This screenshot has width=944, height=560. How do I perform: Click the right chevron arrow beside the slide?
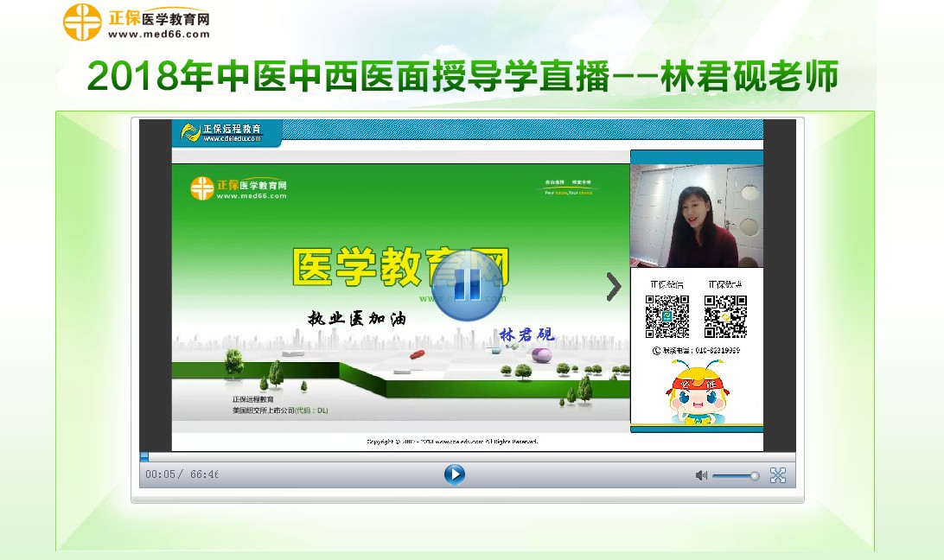coord(614,287)
